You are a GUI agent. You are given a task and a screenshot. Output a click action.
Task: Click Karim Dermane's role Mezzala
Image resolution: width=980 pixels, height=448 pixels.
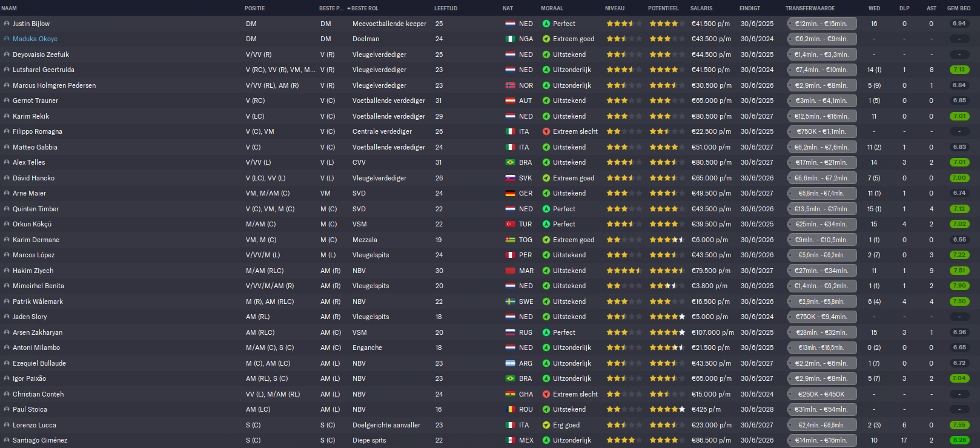(365, 240)
